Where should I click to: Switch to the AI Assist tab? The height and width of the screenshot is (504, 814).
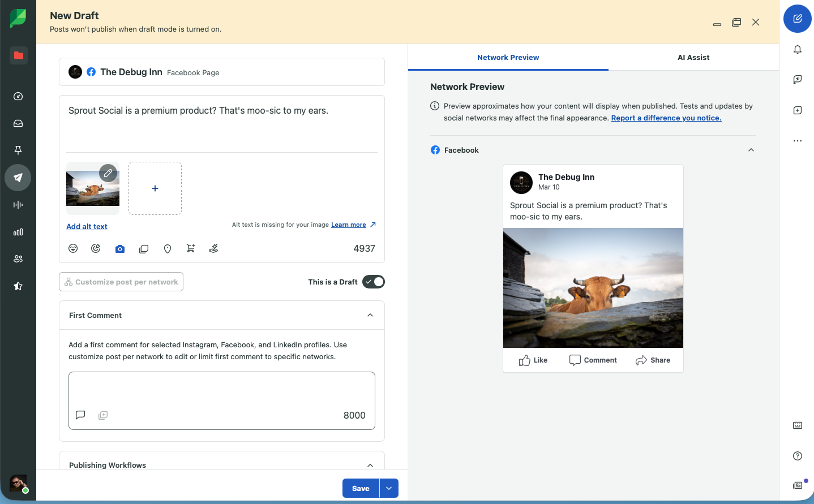pyautogui.click(x=693, y=57)
